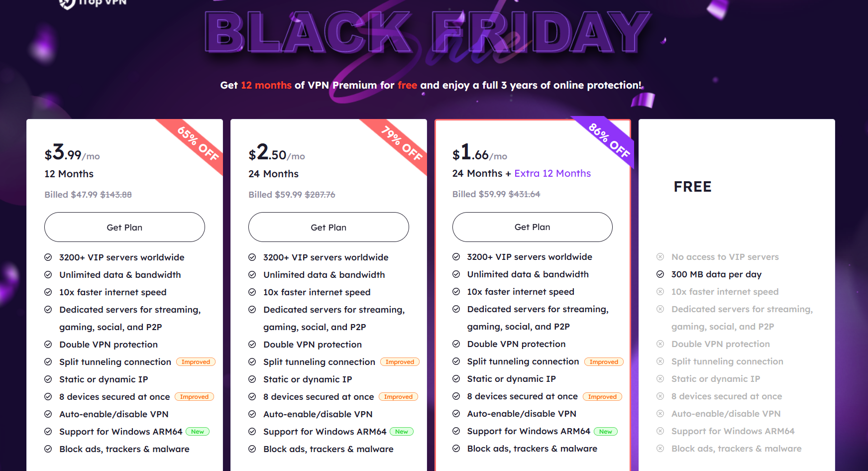The width and height of the screenshot is (868, 471).
Task: Choose Get Plan under the $2.50/mo plan
Action: 328,227
